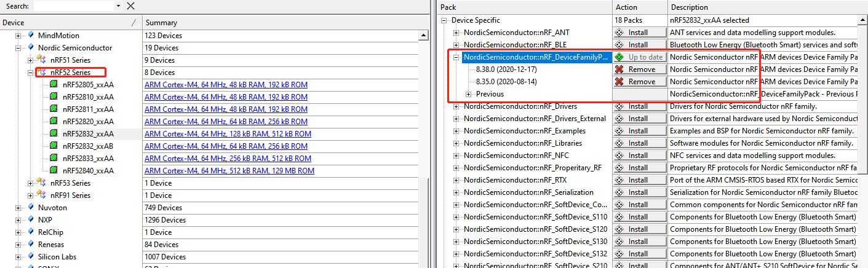Remove pack version 8.38.0
868x268 pixels.
[640, 69]
